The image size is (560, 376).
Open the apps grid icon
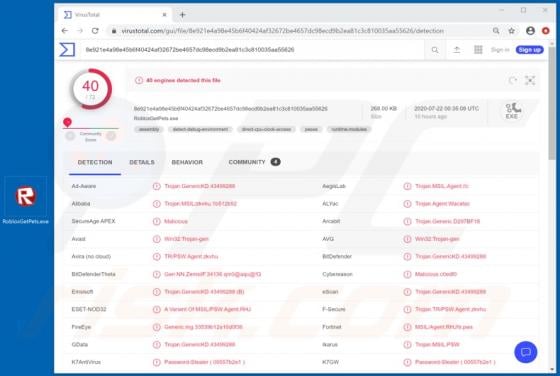[478, 50]
